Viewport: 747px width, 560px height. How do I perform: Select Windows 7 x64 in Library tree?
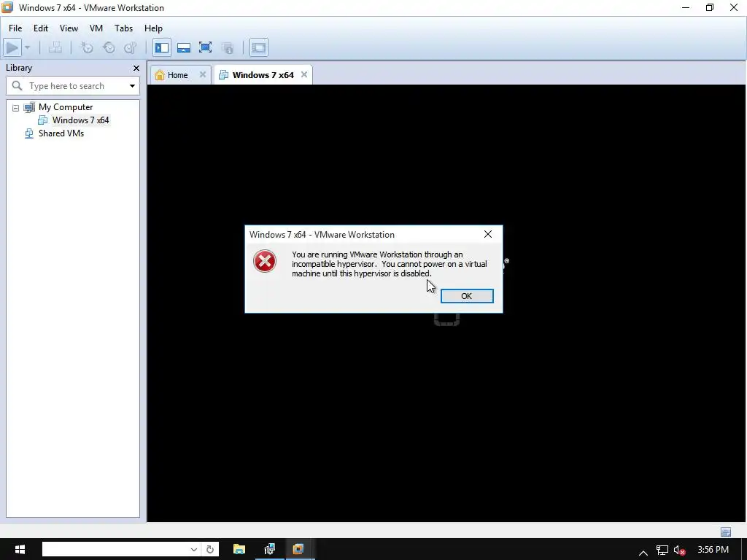point(80,120)
